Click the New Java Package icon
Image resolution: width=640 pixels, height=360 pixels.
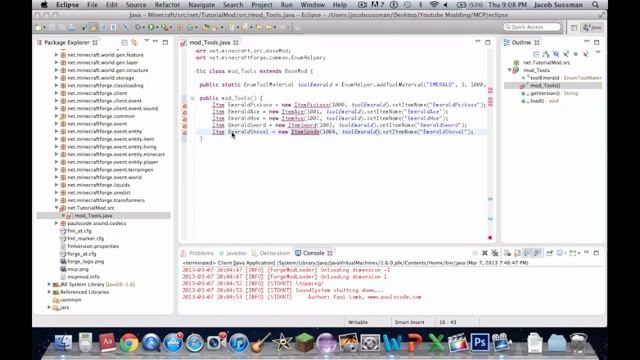tap(180, 27)
